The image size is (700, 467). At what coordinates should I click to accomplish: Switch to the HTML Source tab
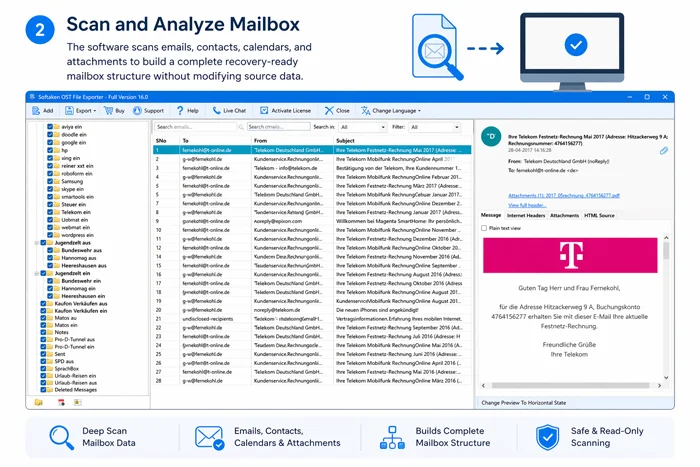[599, 215]
